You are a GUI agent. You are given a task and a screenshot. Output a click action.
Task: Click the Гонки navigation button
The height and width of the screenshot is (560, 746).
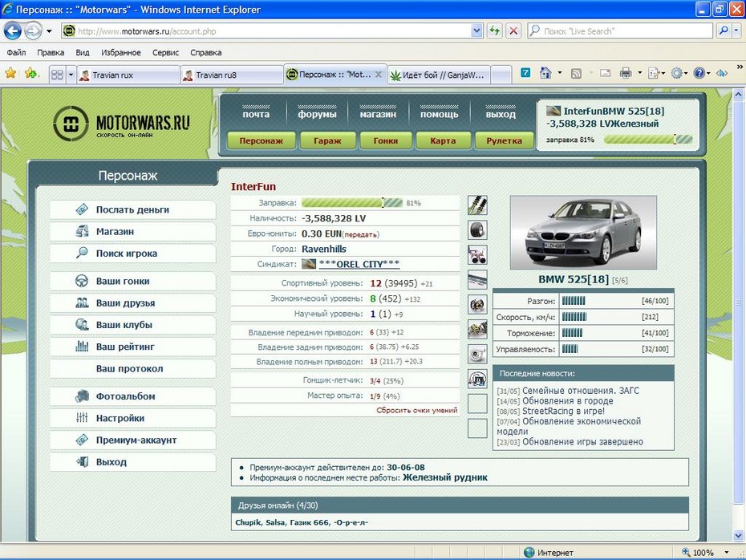click(385, 141)
